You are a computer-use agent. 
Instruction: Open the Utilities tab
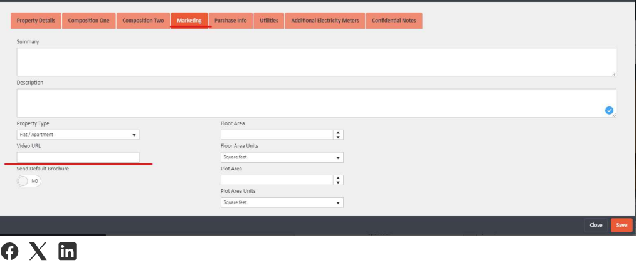[269, 21]
